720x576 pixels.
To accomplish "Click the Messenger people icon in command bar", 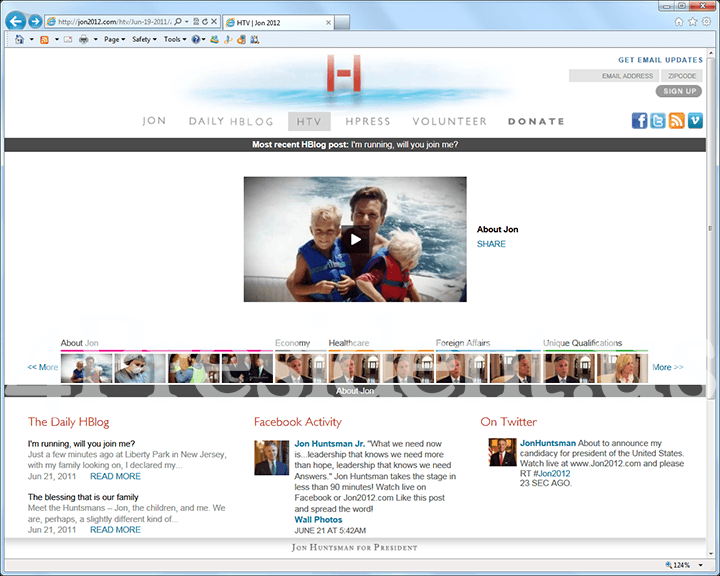I will point(214,40).
